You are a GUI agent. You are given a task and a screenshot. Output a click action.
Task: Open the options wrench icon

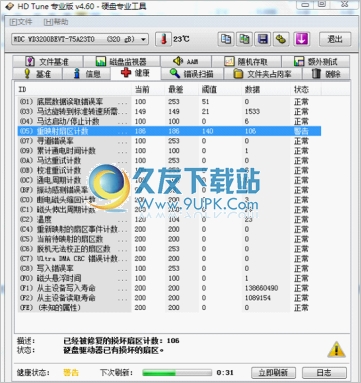pyautogui.click(x=282, y=39)
